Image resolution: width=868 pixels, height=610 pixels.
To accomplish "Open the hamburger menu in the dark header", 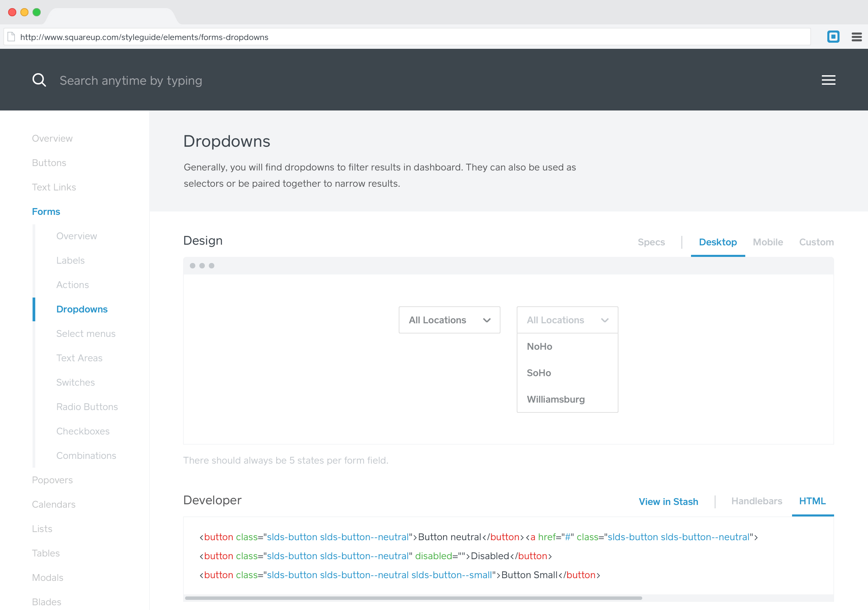I will pos(828,80).
